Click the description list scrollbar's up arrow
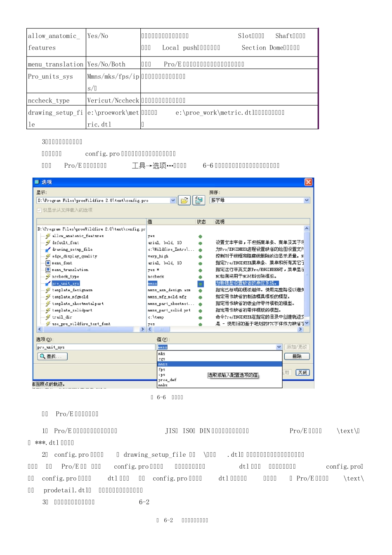Viewport: 392px width, 555px height. tap(307, 228)
